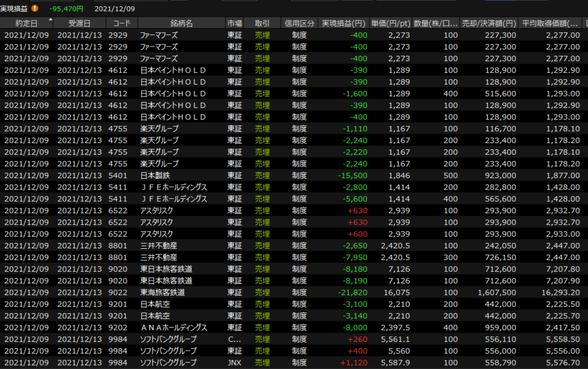The image size is (588, 369).
Task: Sort by the 取引 column header
Action: pyautogui.click(x=262, y=24)
